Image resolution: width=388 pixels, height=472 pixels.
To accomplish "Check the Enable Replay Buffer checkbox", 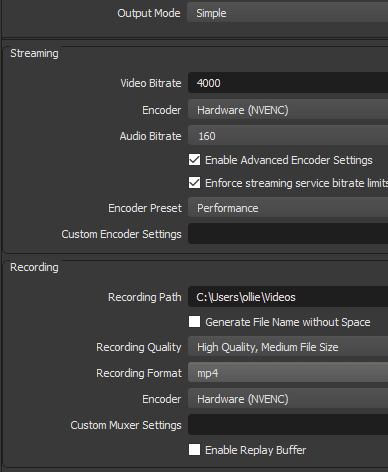I will 195,450.
